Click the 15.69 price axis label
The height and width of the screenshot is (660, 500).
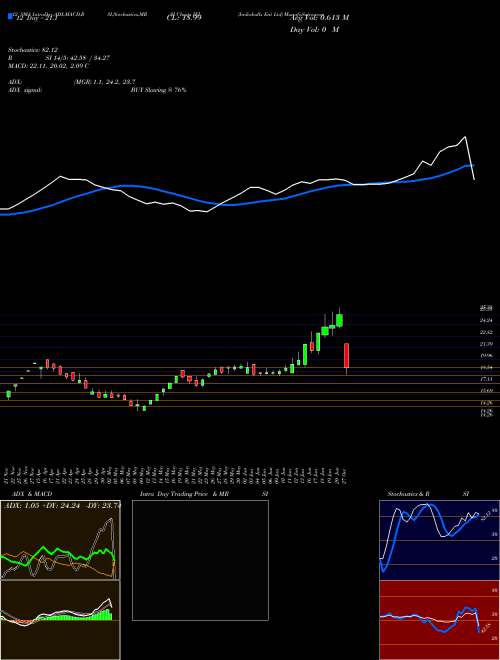tap(486, 391)
